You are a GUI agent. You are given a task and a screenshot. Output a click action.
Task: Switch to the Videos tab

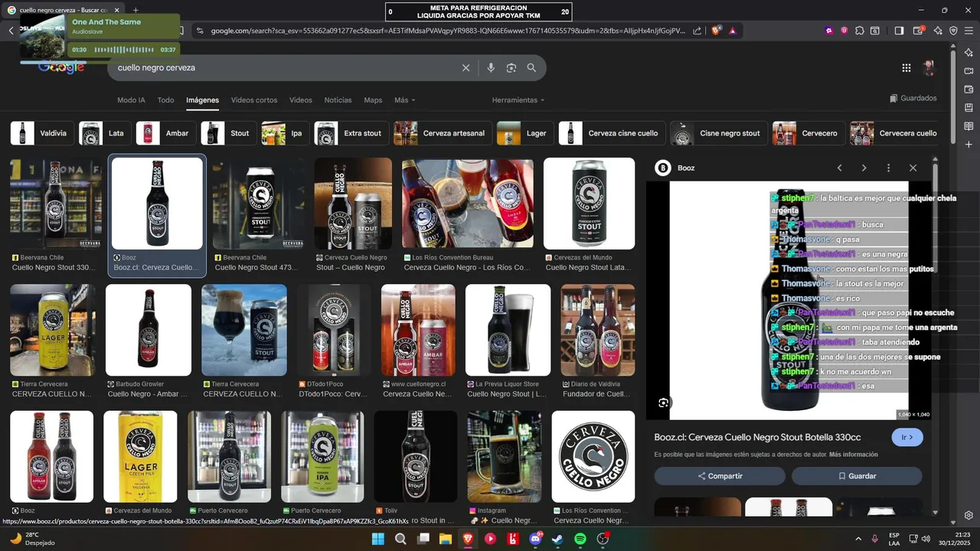(301, 100)
